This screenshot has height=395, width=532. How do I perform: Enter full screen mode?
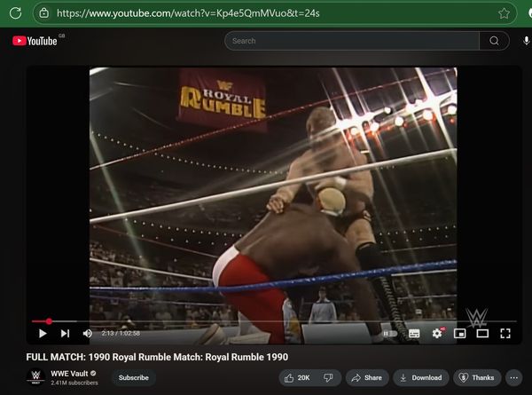pos(505,334)
